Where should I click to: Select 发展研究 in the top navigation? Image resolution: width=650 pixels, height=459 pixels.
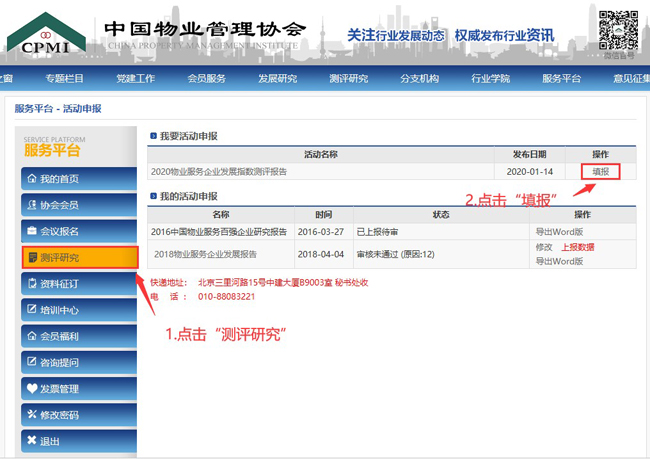pos(277,79)
